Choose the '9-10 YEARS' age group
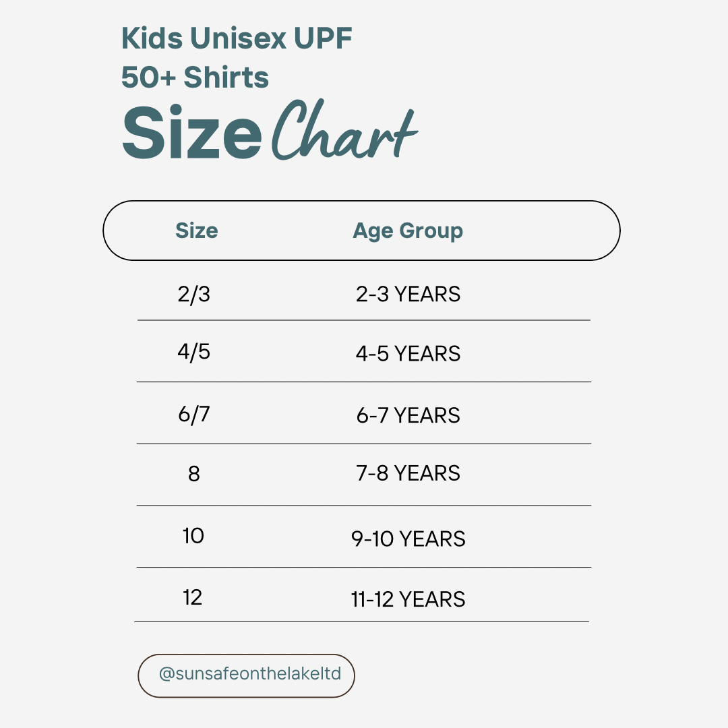The width and height of the screenshot is (728, 728). [408, 539]
